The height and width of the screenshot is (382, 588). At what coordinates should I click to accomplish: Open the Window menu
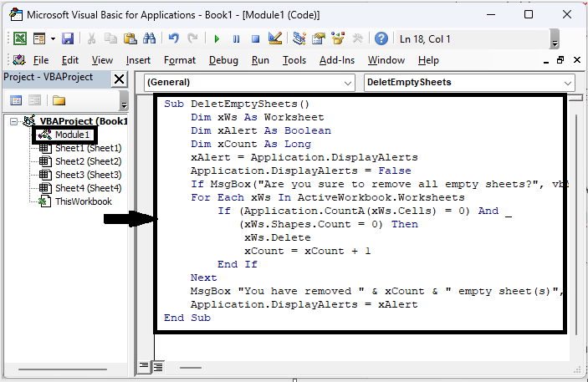(x=386, y=60)
